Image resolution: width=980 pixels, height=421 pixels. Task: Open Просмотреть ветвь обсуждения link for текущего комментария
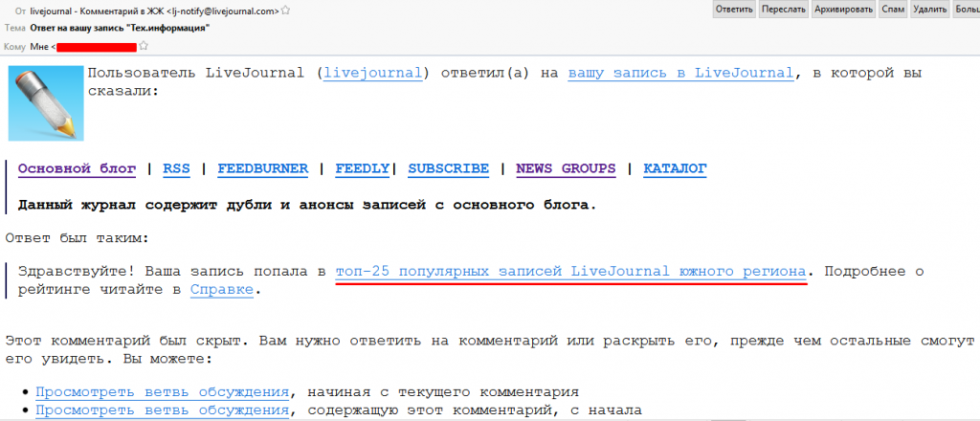[163, 392]
